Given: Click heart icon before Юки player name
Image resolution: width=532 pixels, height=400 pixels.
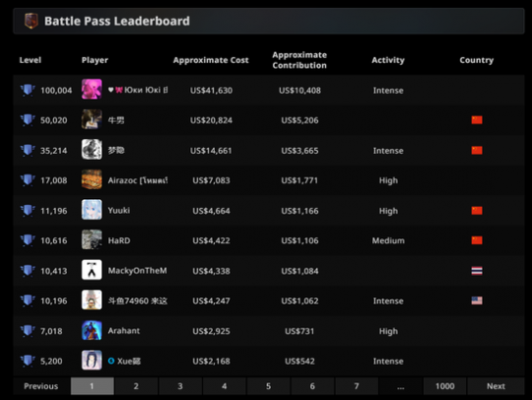Looking at the screenshot, I should 110,90.
